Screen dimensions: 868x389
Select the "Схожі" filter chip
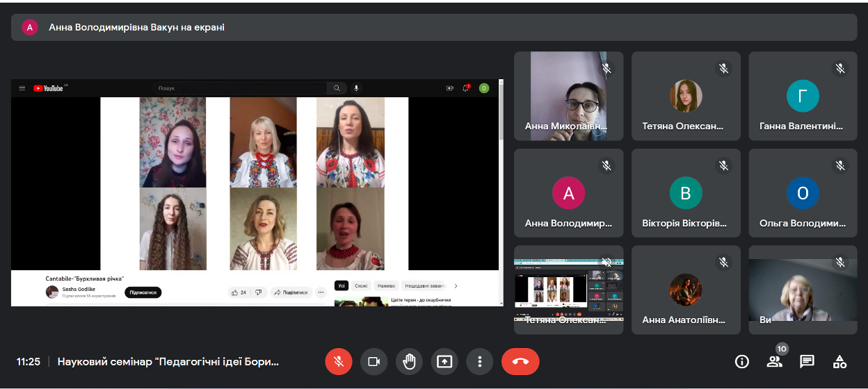click(361, 285)
